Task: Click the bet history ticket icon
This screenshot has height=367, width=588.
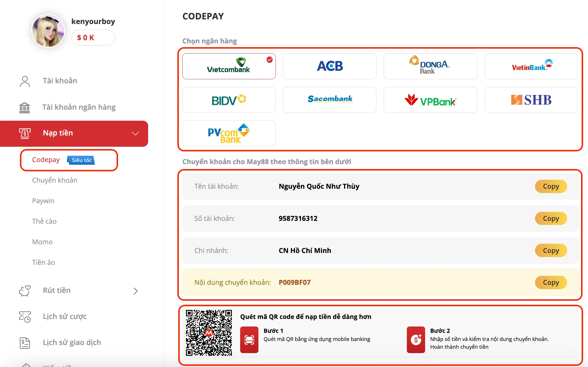Action: (25, 317)
